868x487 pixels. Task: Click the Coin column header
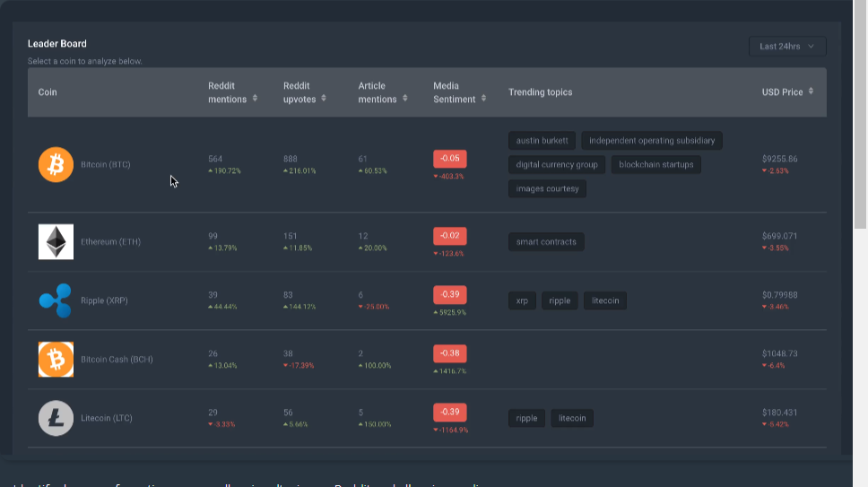coord(48,91)
